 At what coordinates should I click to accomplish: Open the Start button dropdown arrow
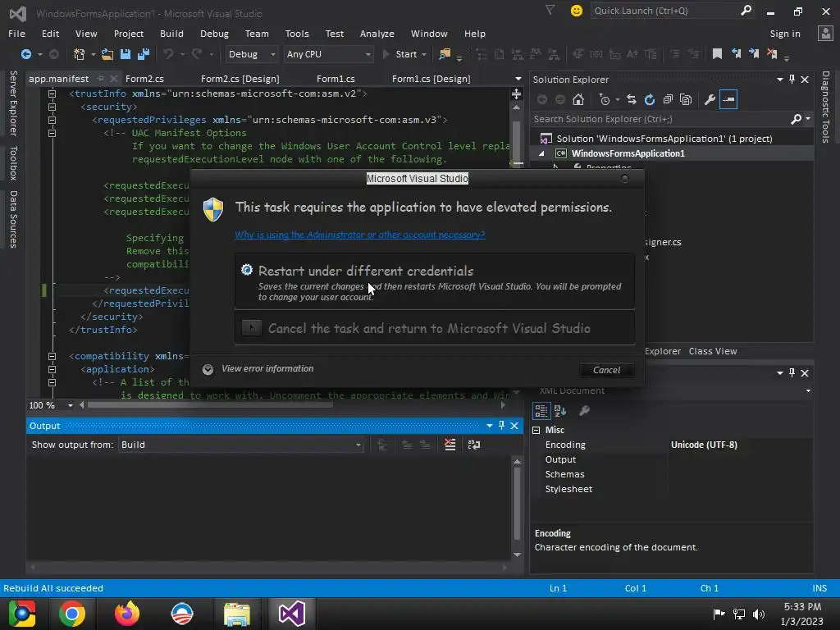pyautogui.click(x=424, y=54)
